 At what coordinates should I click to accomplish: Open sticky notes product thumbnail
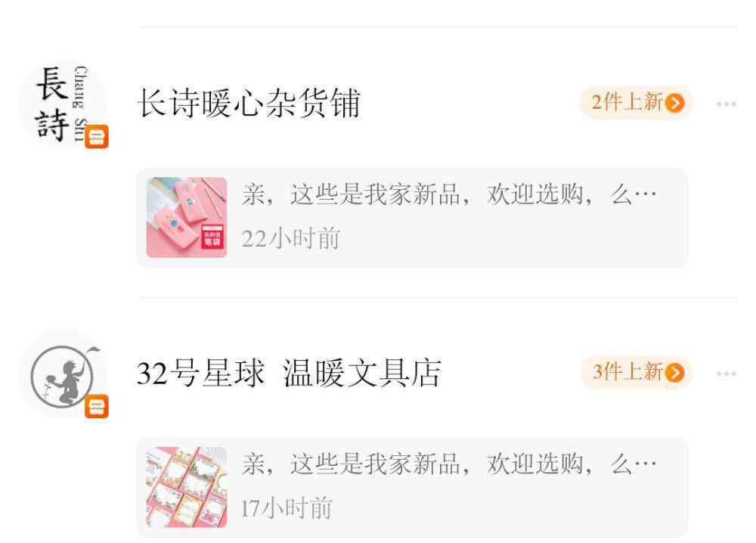187,487
